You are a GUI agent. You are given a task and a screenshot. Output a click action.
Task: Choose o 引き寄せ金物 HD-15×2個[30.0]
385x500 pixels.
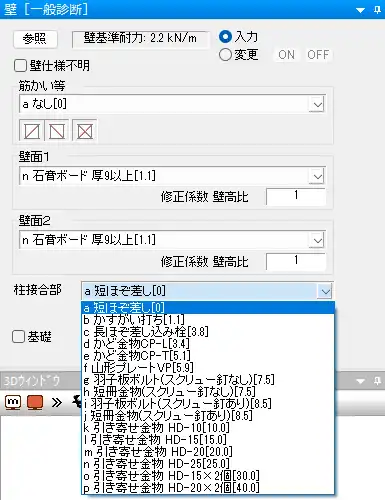pos(208,476)
